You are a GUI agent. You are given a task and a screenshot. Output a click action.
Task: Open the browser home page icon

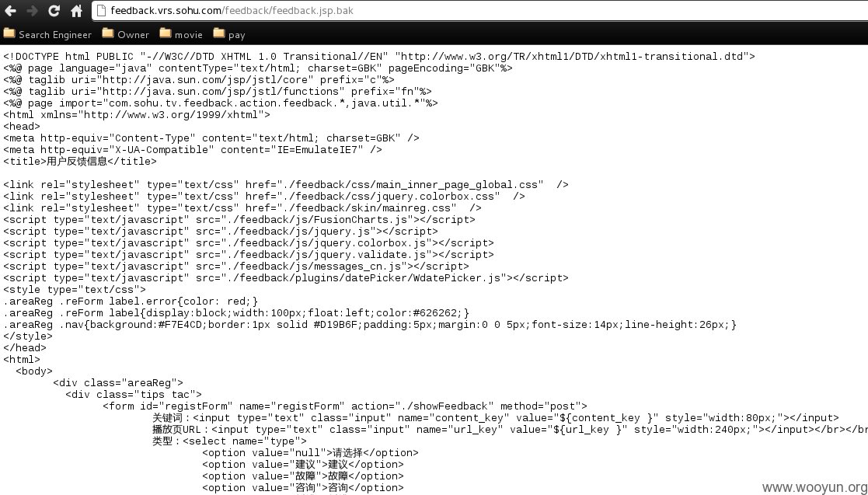[76, 11]
